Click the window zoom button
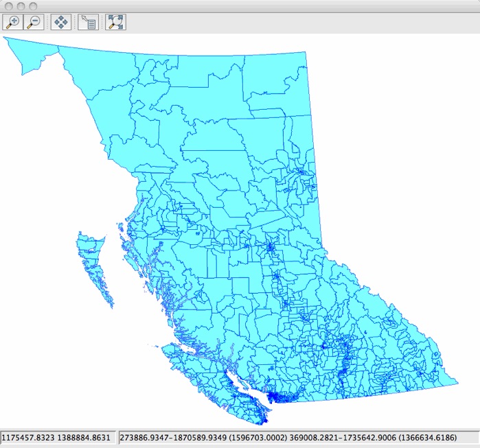The image size is (480, 448). tap(33, 5)
